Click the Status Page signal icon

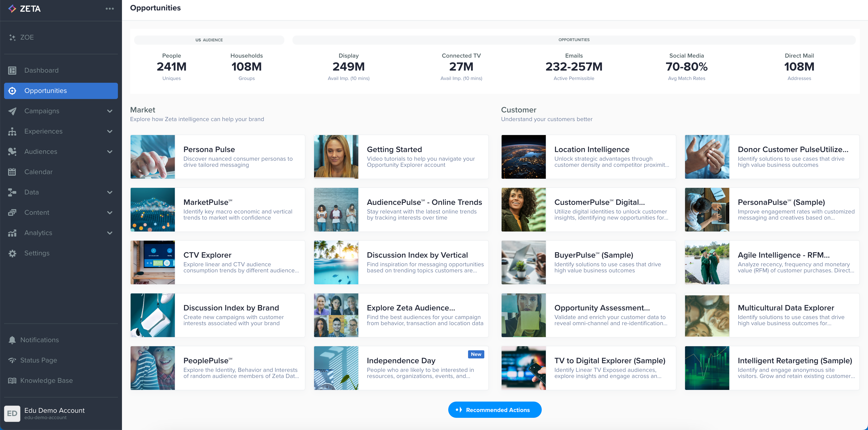click(12, 360)
